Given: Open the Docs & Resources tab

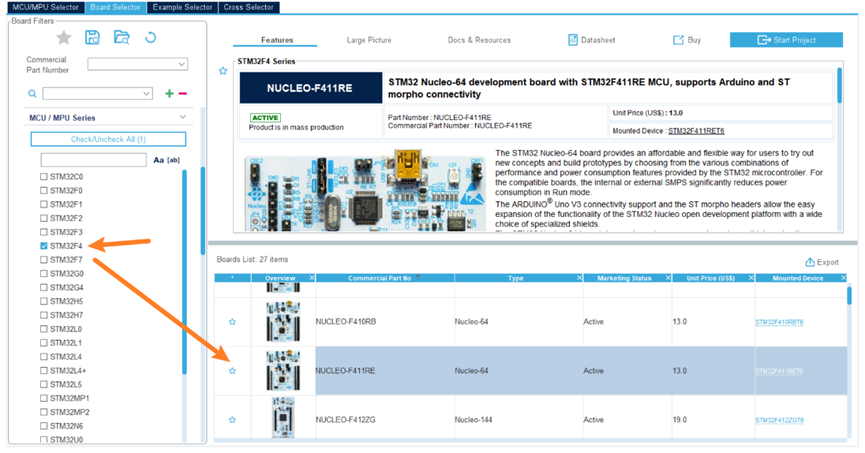Looking at the screenshot, I should (x=479, y=40).
